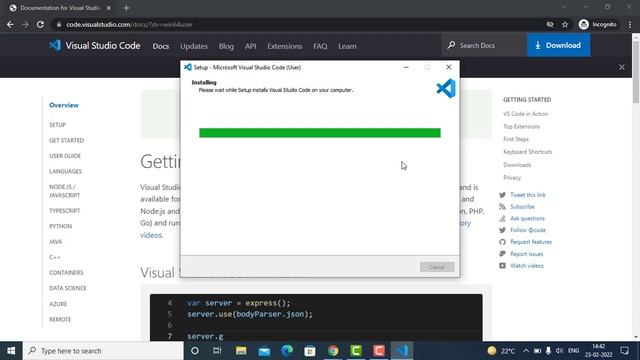The width and height of the screenshot is (640, 360).
Task: Open Updates in site navigation
Action: tap(194, 46)
